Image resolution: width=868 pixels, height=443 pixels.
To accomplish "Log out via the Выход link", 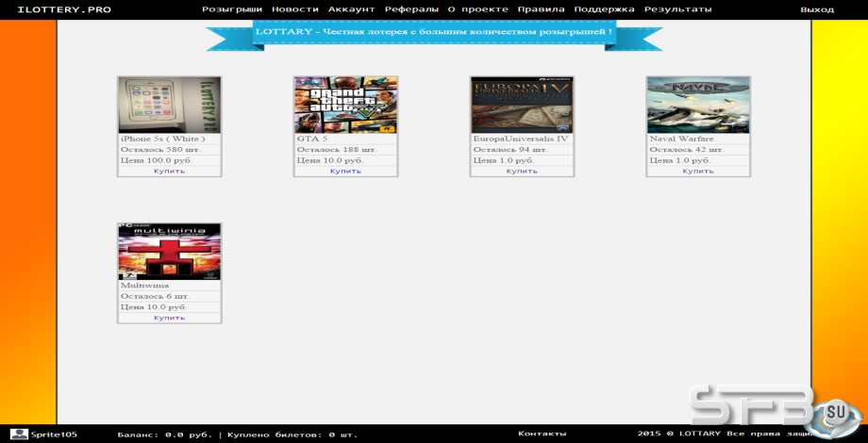I will pos(817,9).
